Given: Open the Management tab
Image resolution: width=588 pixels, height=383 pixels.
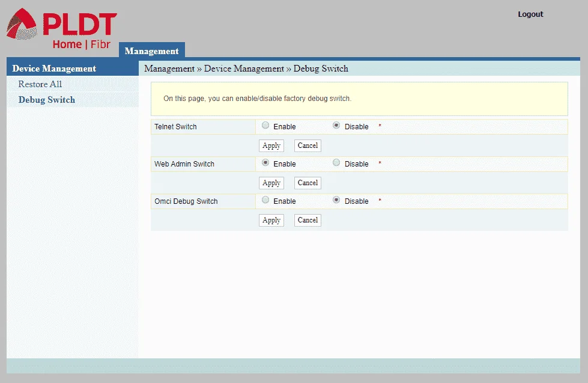Looking at the screenshot, I should [152, 51].
